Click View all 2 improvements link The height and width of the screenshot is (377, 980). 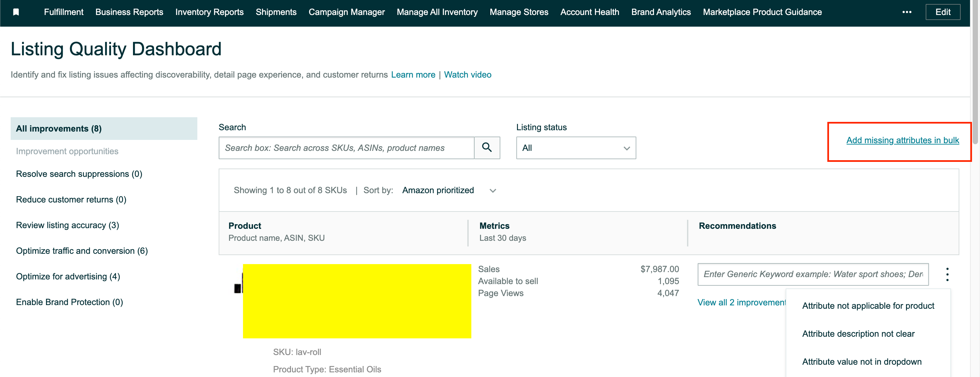tap(741, 302)
